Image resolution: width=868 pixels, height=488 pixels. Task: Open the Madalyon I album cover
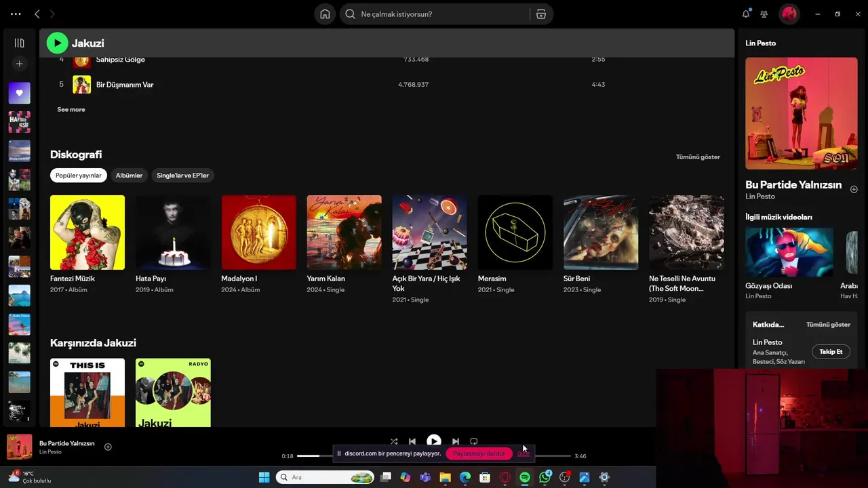(x=258, y=232)
